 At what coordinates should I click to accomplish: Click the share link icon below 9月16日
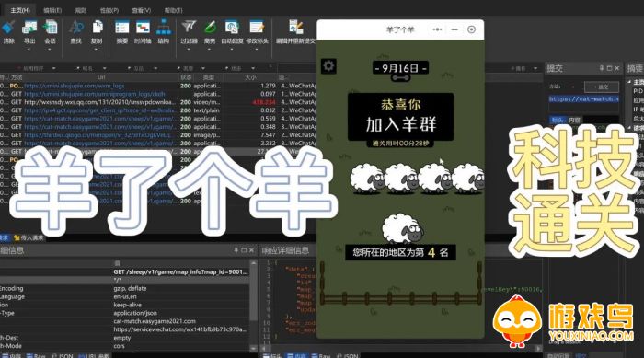[x=400, y=78]
